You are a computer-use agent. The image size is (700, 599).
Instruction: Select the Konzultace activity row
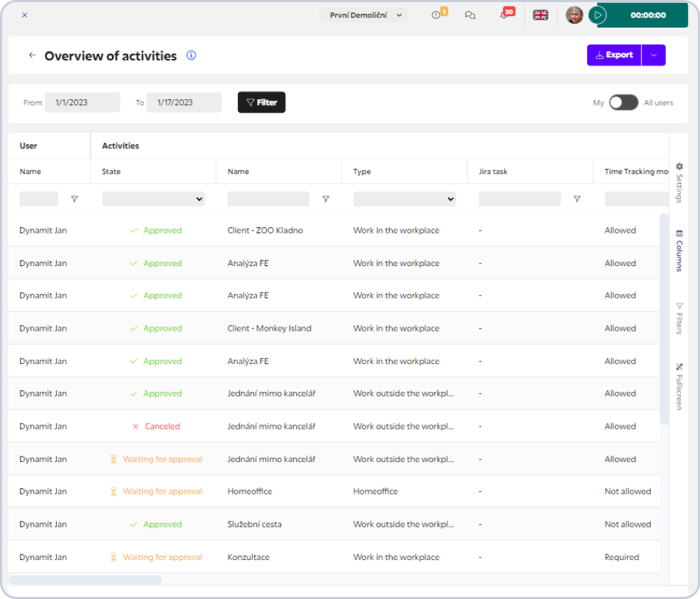coord(334,557)
